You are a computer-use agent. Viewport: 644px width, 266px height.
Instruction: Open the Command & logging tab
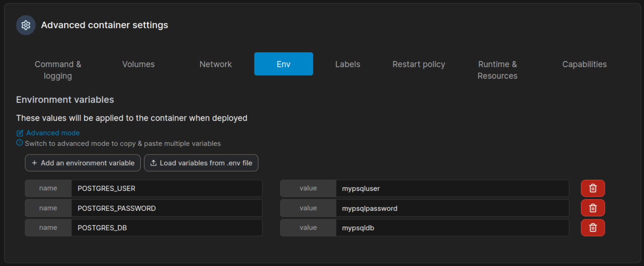[58, 70]
